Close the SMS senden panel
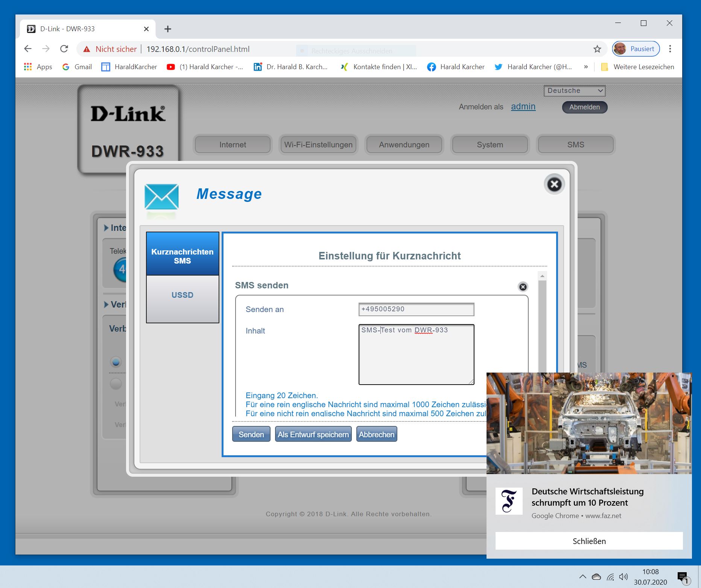The image size is (701, 588). pyautogui.click(x=523, y=287)
